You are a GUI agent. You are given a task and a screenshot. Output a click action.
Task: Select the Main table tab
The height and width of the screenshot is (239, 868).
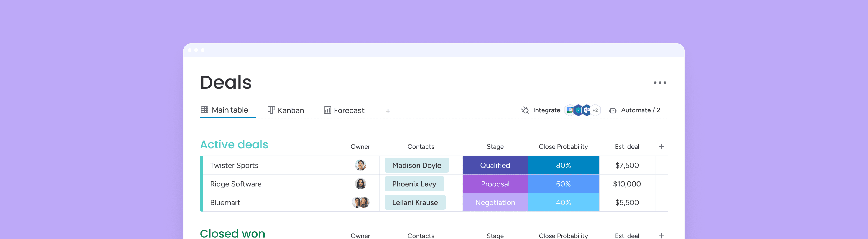(x=224, y=110)
